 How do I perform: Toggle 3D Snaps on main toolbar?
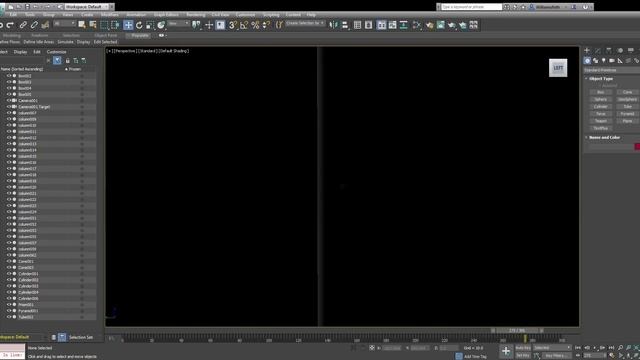tap(233, 25)
